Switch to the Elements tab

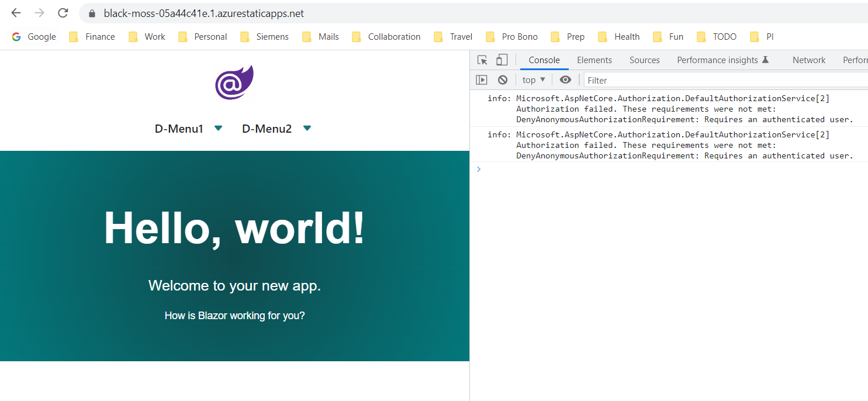coord(594,60)
